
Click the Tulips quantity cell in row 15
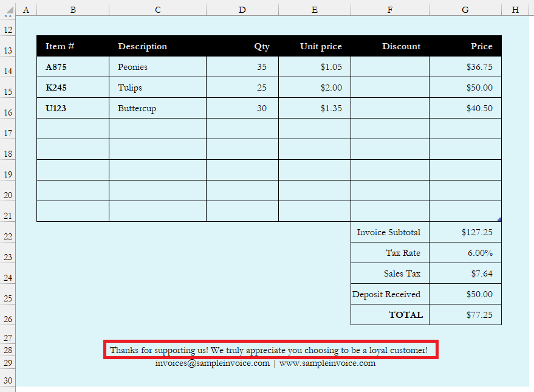click(242, 88)
